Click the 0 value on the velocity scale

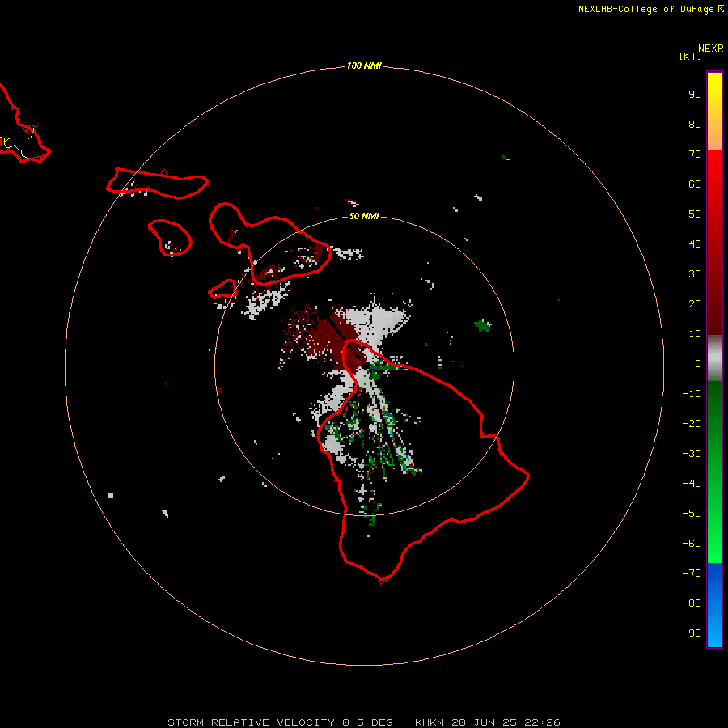click(698, 364)
